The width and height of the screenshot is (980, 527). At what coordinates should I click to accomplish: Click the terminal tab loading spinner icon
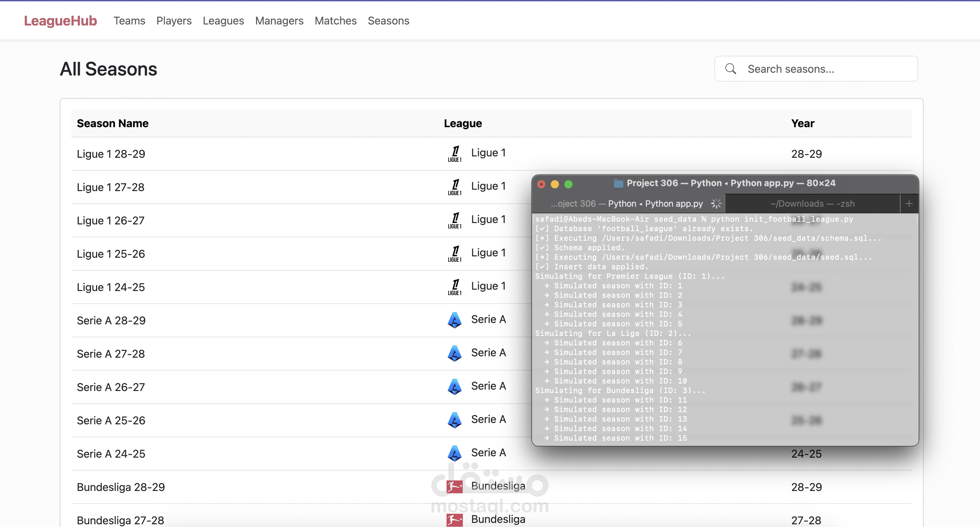[716, 204]
